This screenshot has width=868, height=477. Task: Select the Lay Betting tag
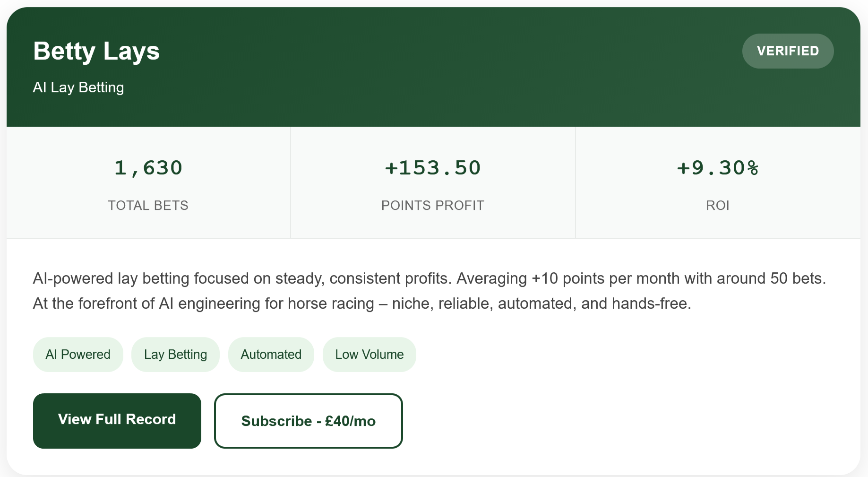pos(175,355)
